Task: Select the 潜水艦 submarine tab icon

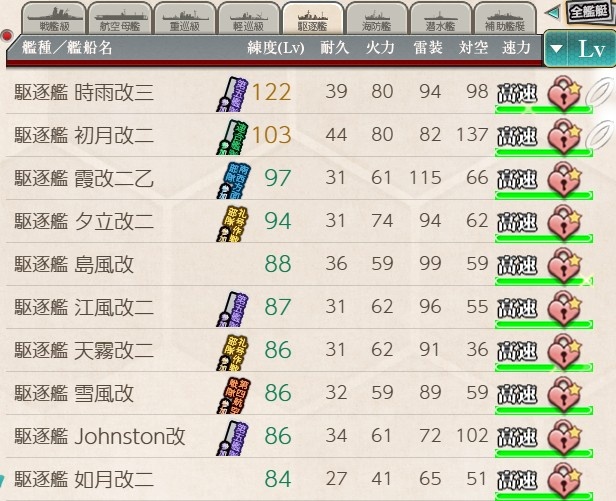Action: [441, 19]
